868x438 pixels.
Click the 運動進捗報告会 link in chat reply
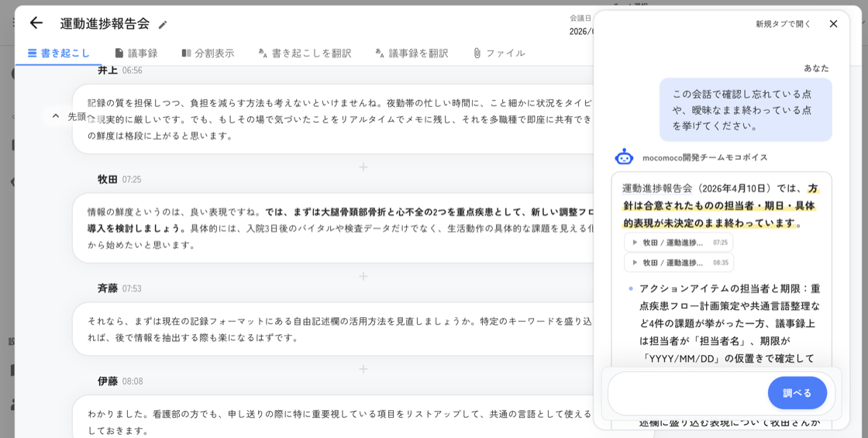pyautogui.click(x=657, y=188)
